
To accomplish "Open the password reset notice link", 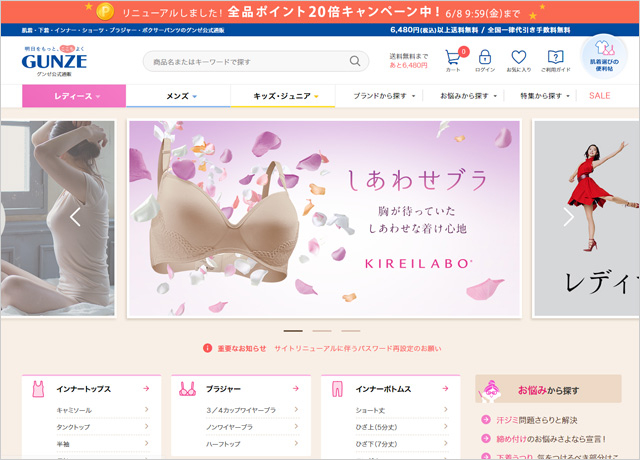I will [x=358, y=349].
